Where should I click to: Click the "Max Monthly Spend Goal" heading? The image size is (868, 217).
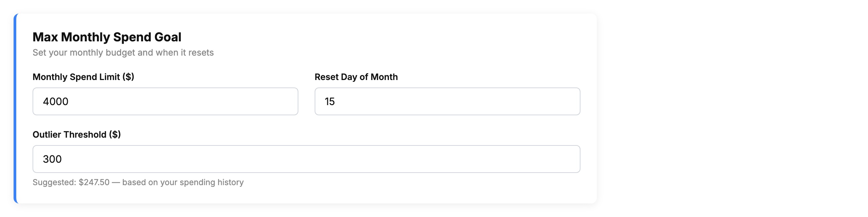pyautogui.click(x=107, y=37)
